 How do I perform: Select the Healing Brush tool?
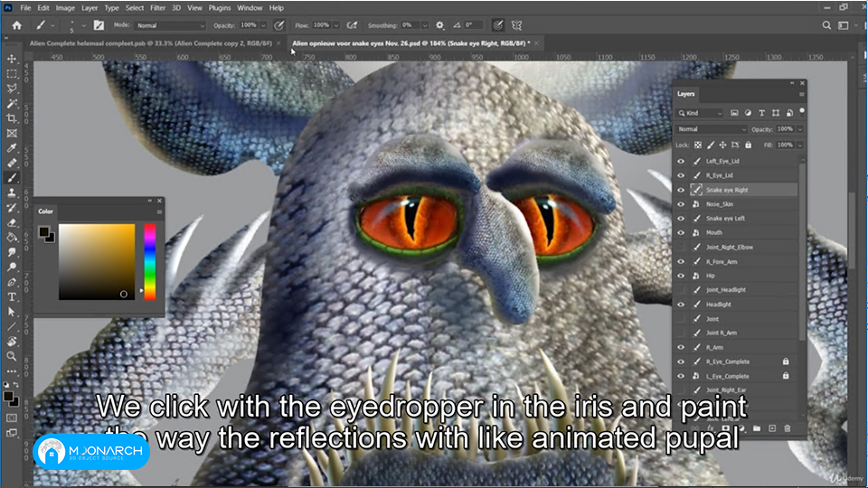[12, 164]
